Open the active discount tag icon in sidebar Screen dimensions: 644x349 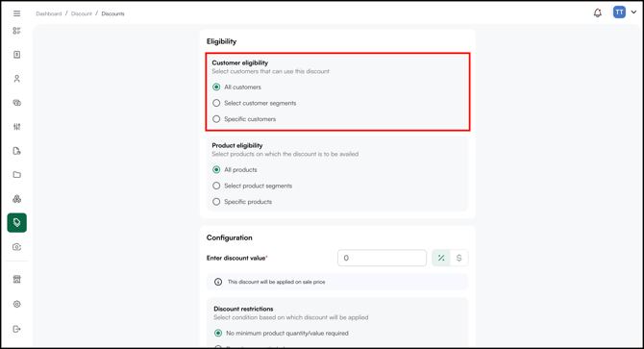click(x=17, y=222)
